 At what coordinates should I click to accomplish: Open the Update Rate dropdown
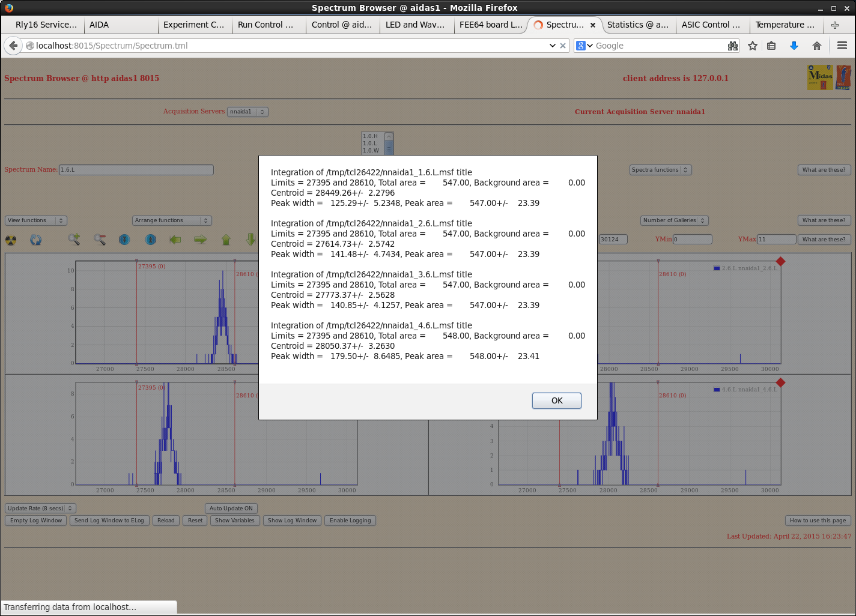pyautogui.click(x=40, y=509)
